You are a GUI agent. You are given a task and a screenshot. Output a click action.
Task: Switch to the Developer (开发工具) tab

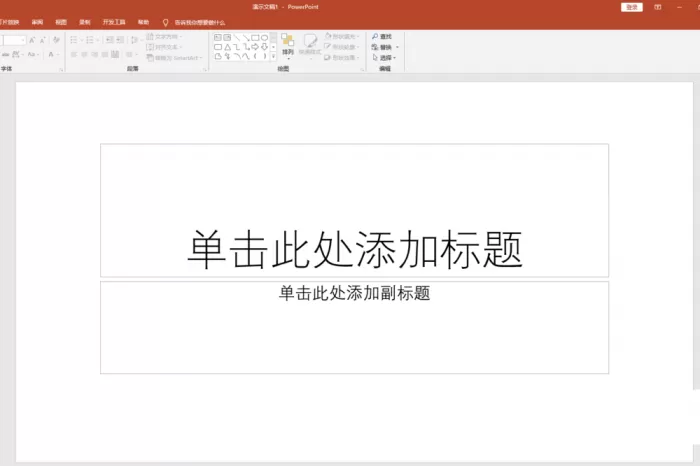click(114, 22)
